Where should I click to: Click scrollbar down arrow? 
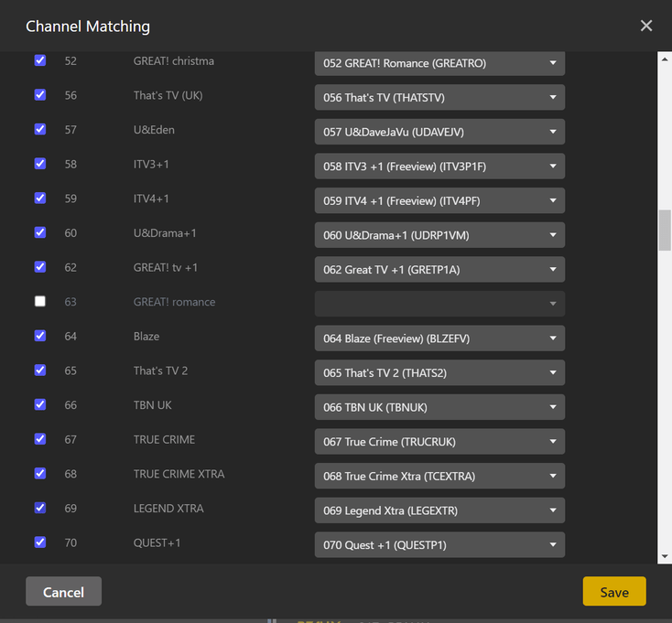(665, 556)
